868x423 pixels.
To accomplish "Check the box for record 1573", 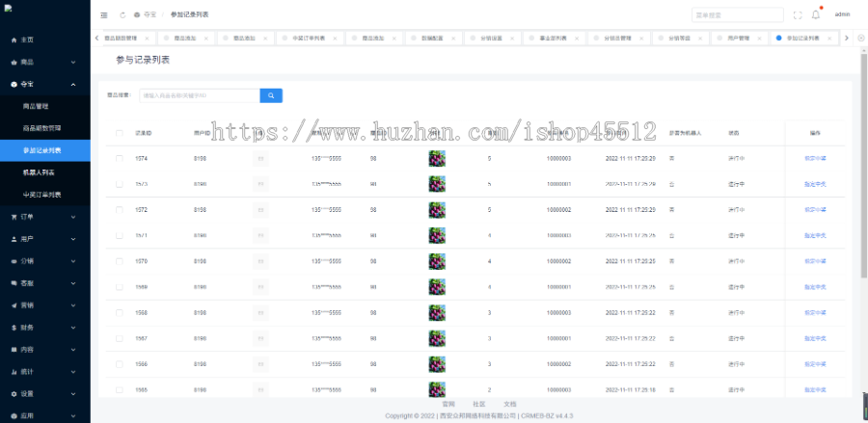I will [x=119, y=184].
